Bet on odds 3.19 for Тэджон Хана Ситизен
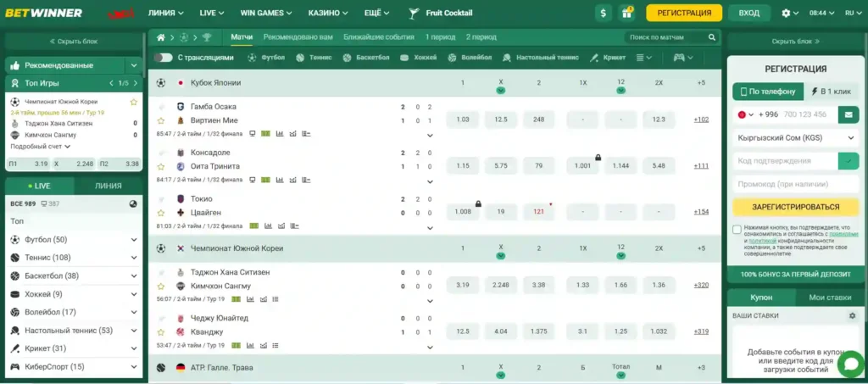This screenshot has width=868, height=384. pyautogui.click(x=462, y=286)
